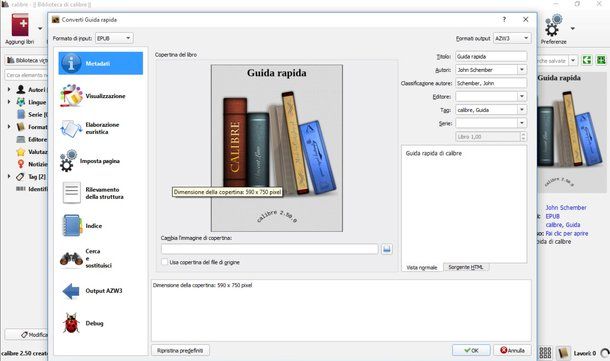The width and height of the screenshot is (610, 361).
Task: Click the Serie item in sidebar
Action: click(37, 115)
